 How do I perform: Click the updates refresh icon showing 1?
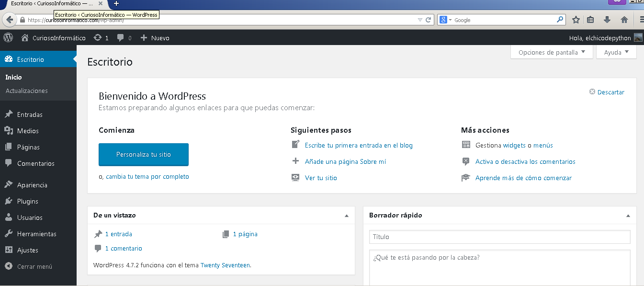coord(98,37)
